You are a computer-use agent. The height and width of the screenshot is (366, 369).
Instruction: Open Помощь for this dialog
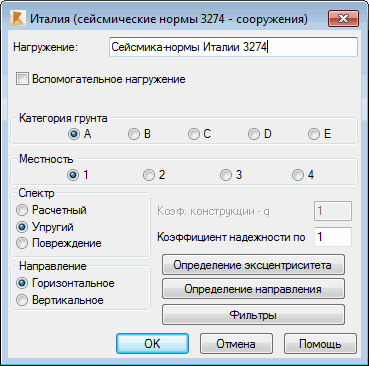coord(320,344)
